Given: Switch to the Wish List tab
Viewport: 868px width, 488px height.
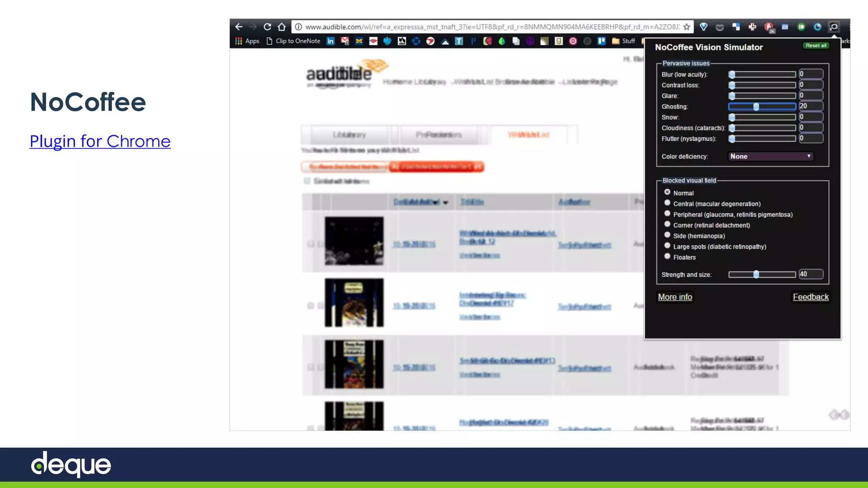Looking at the screenshot, I should click(529, 135).
